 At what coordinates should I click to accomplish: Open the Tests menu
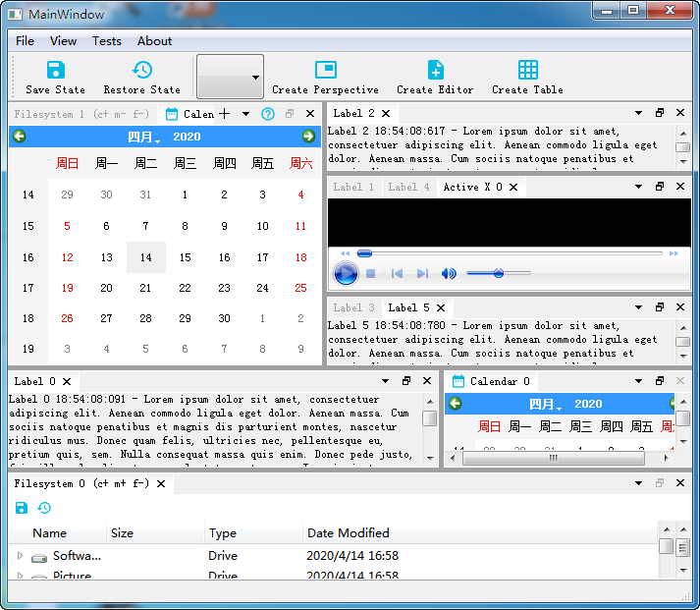tap(107, 41)
